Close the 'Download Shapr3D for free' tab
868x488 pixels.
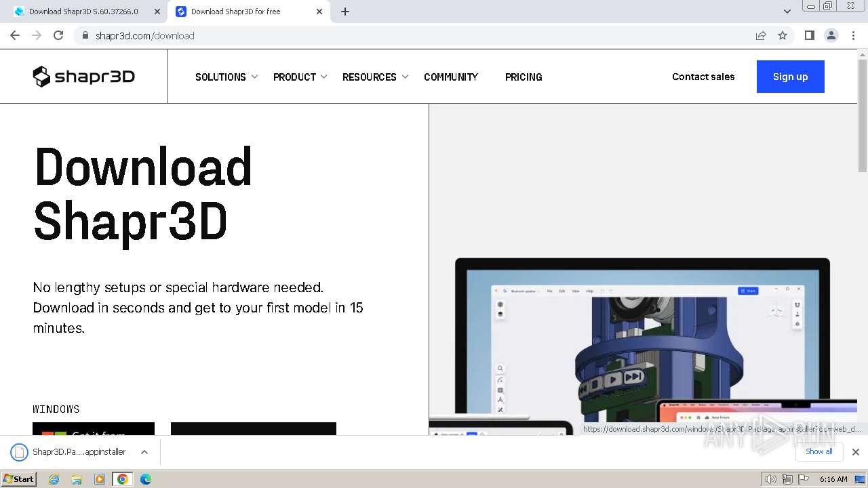pos(319,12)
